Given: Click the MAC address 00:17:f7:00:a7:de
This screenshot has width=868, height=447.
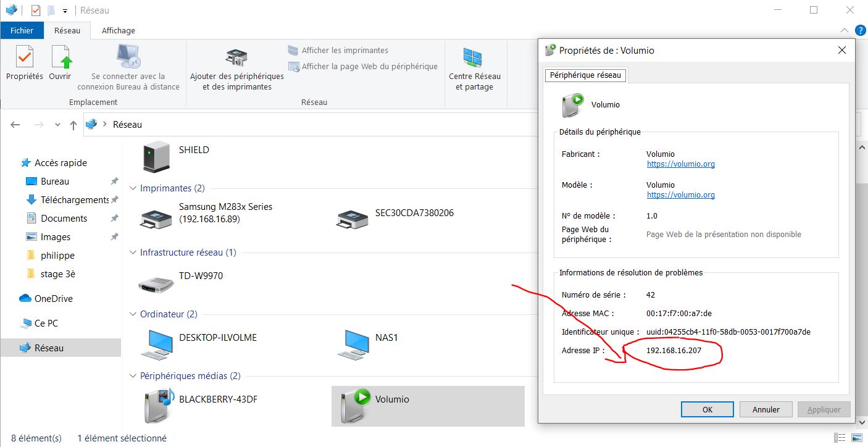Looking at the screenshot, I should point(679,314).
